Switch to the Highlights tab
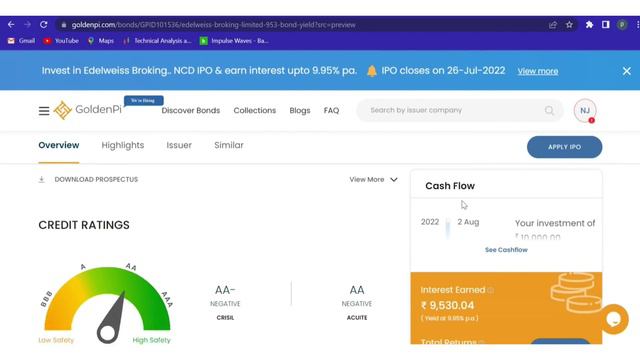 (x=123, y=145)
